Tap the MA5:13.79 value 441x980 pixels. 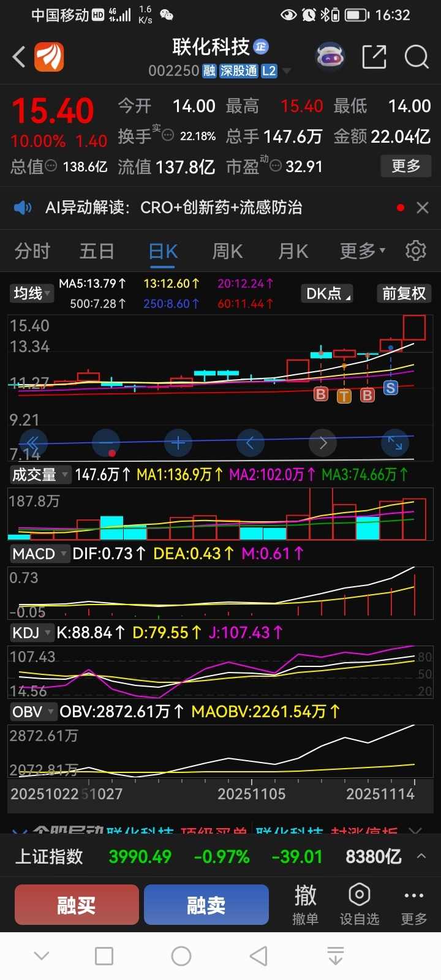(x=92, y=284)
